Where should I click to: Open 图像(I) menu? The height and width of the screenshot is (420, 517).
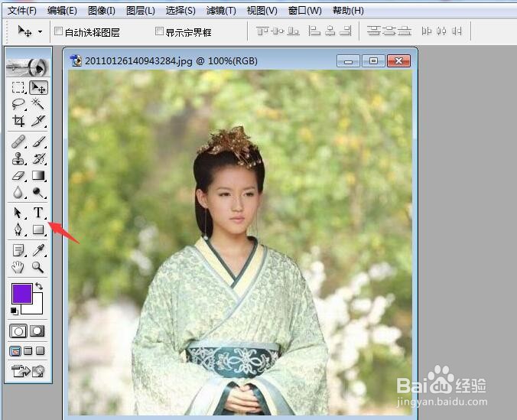[102, 11]
